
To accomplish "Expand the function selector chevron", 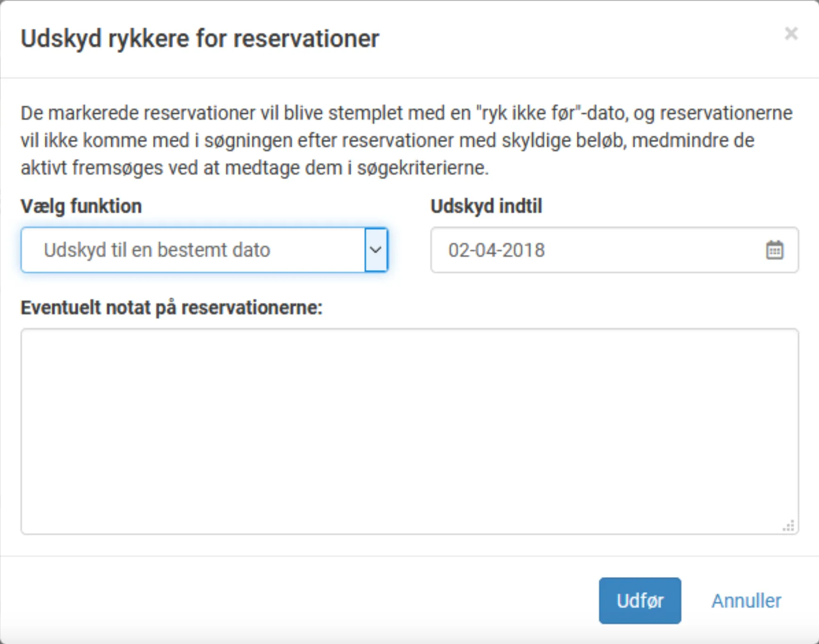I will click(x=375, y=250).
